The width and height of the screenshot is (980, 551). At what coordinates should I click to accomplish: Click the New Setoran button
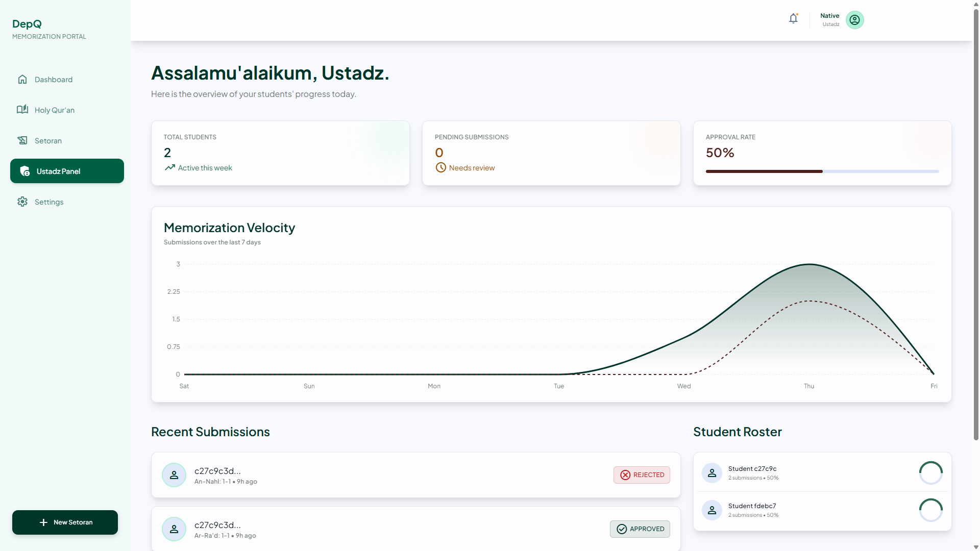coord(65,522)
